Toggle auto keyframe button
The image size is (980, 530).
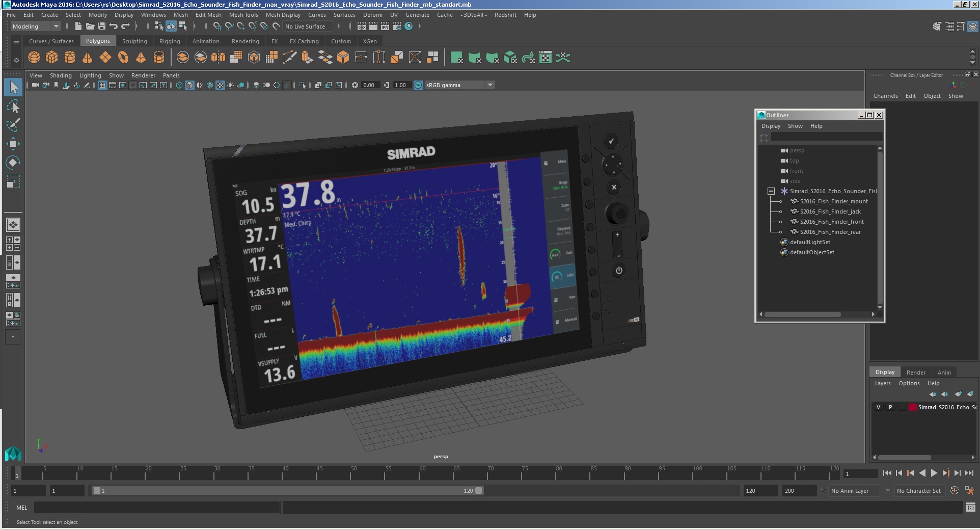pyautogui.click(x=955, y=491)
